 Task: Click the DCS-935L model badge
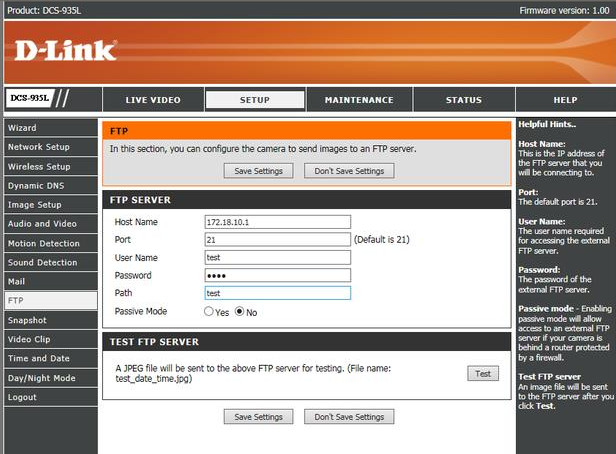[x=30, y=98]
